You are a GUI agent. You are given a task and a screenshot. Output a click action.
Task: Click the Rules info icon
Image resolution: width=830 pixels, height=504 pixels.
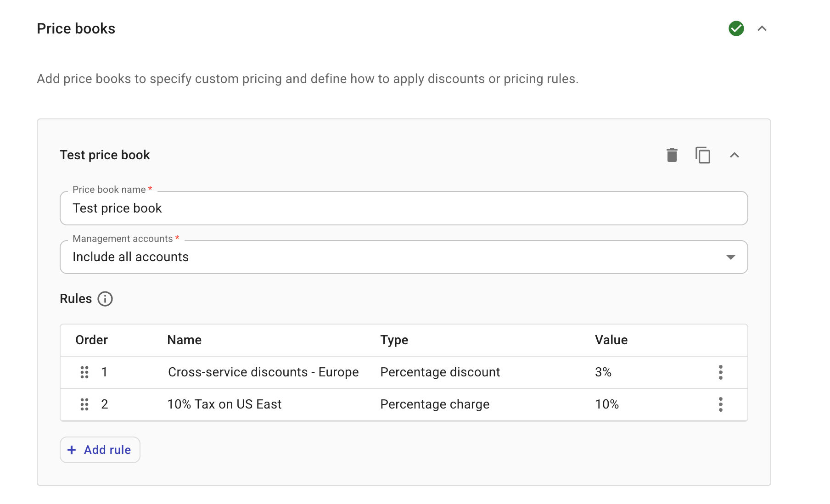pyautogui.click(x=105, y=299)
